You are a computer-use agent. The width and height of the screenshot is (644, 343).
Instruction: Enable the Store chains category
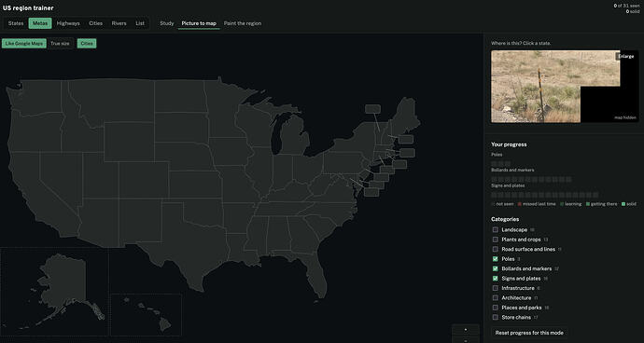(x=496, y=318)
